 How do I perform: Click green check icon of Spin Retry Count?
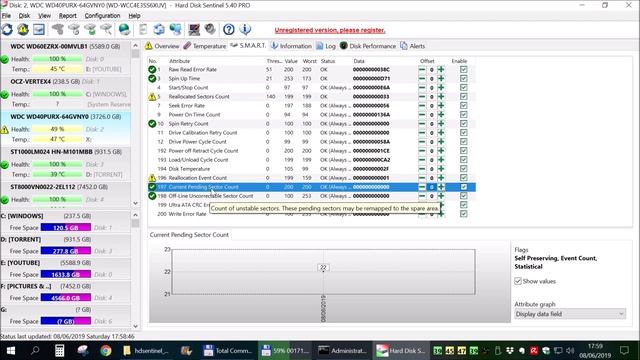152,123
